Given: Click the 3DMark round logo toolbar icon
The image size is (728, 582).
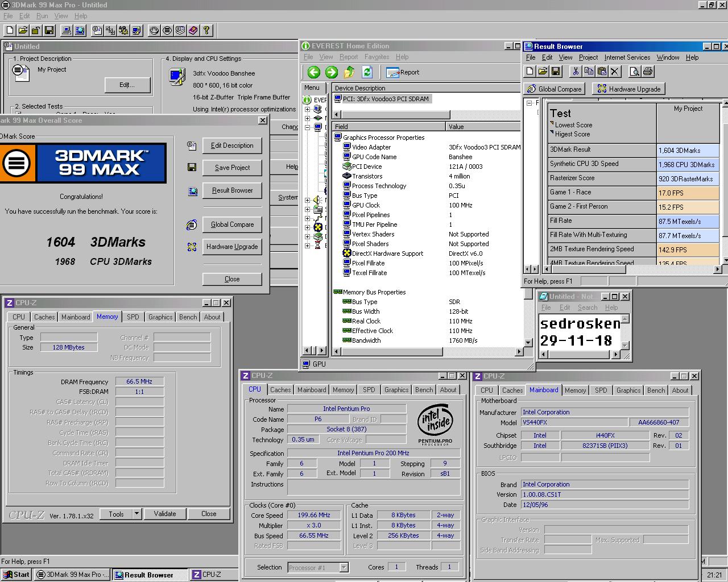Looking at the screenshot, I should (167, 30).
